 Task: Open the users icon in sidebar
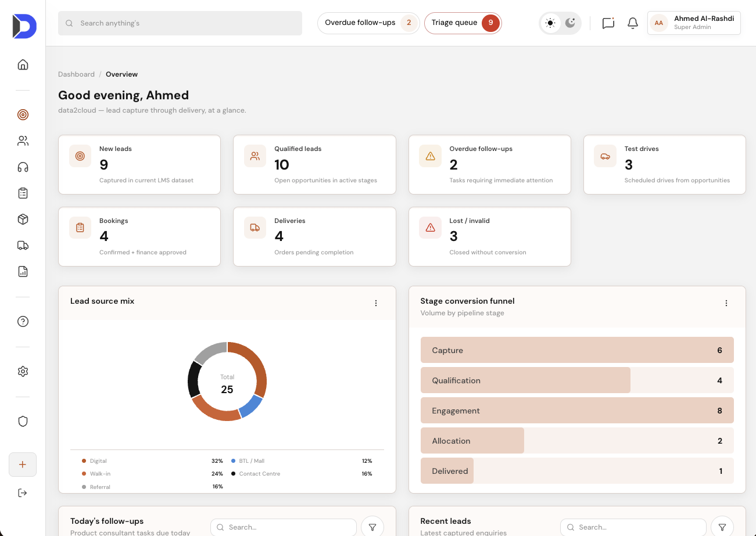point(23,141)
